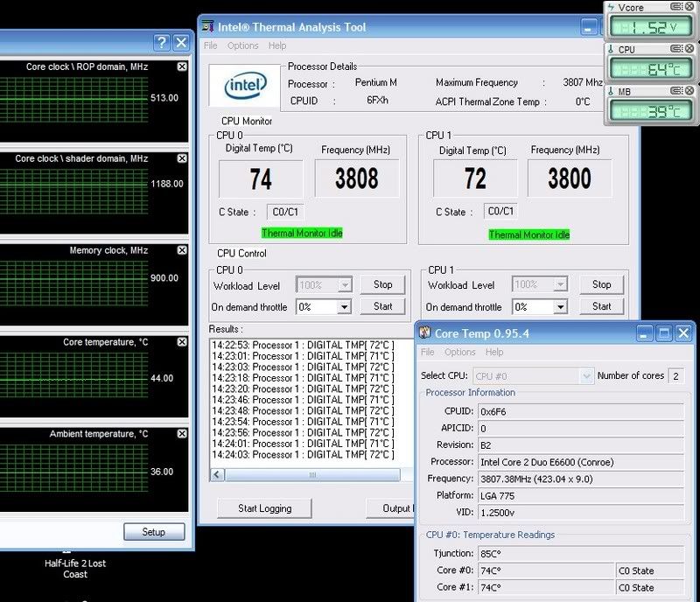
Task: Click the Start Logging button
Action: coord(264,508)
